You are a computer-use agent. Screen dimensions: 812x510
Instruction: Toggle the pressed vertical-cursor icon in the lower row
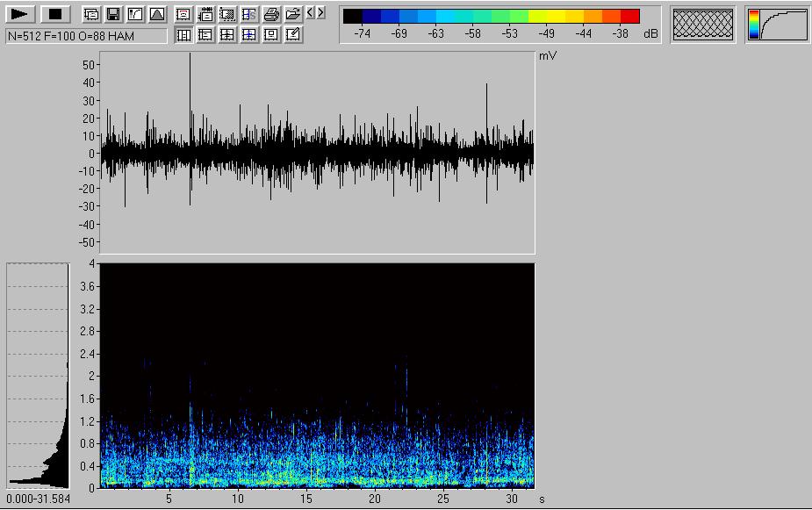(183, 34)
